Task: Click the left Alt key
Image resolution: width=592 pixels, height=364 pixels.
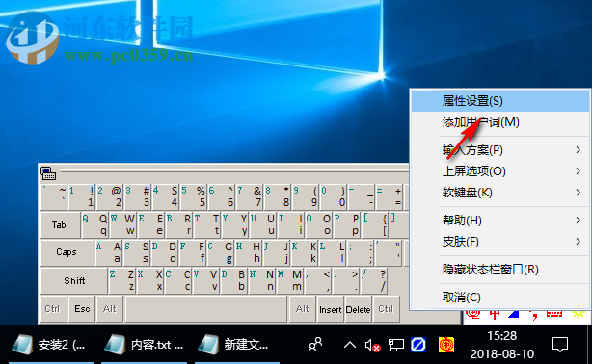Action: tap(110, 309)
